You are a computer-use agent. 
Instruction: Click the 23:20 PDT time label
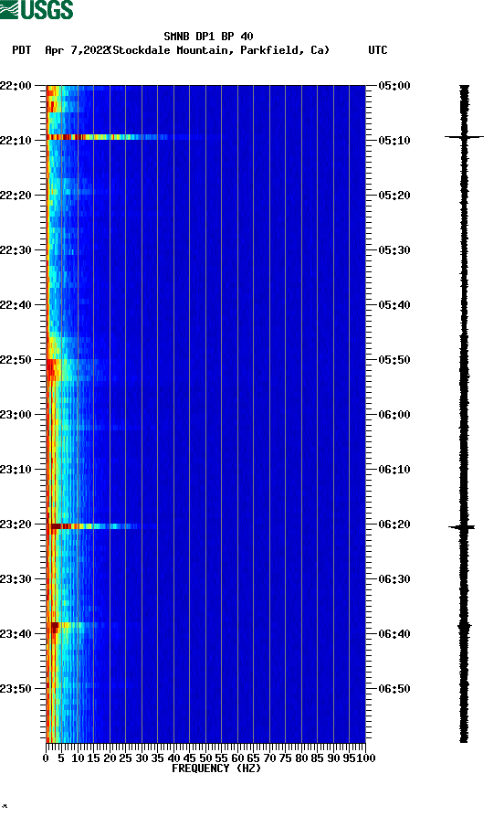16,525
